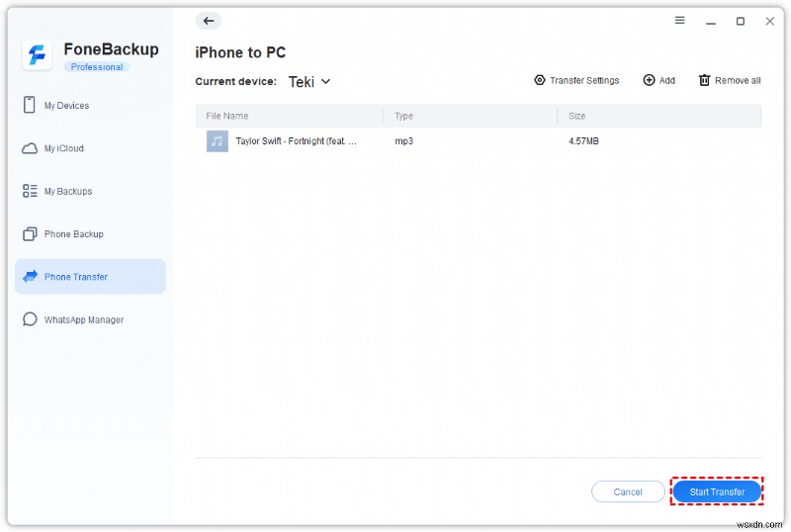Click the Add plus icon

click(649, 80)
